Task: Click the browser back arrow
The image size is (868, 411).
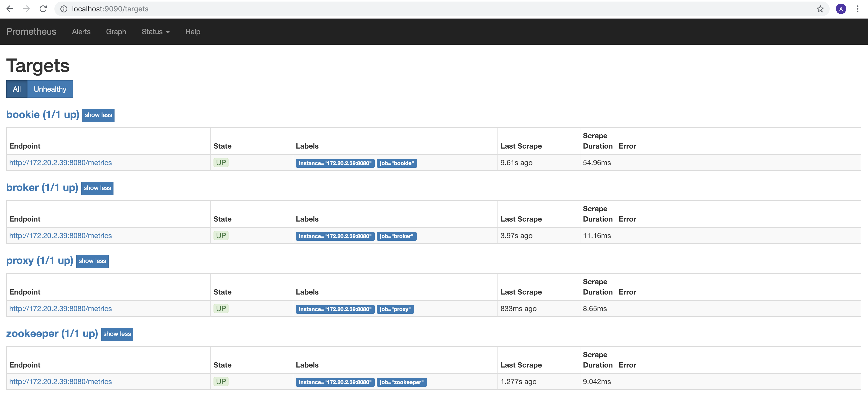Action: [x=10, y=9]
